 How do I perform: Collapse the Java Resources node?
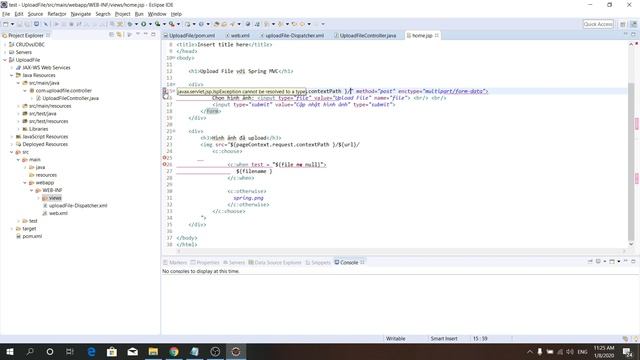click(11, 76)
